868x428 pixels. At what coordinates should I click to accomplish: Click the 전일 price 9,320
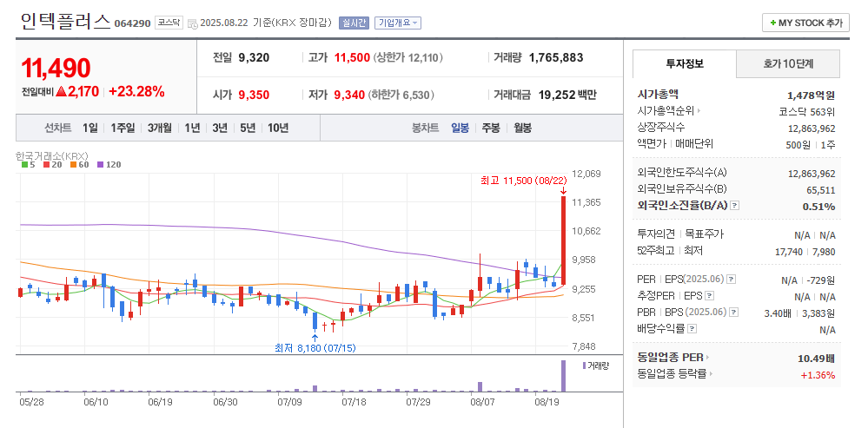point(254,57)
